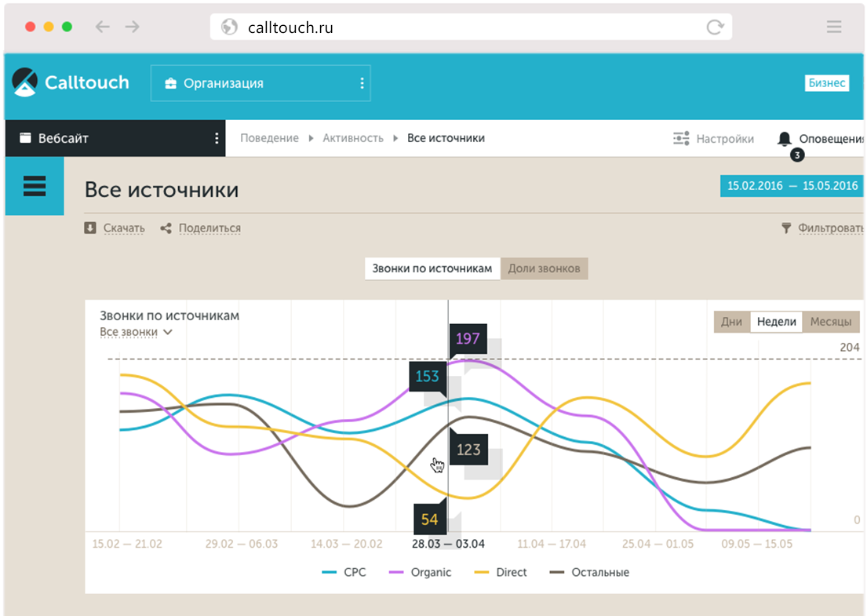
Task: Switch chart granularity to Дни
Action: point(731,322)
